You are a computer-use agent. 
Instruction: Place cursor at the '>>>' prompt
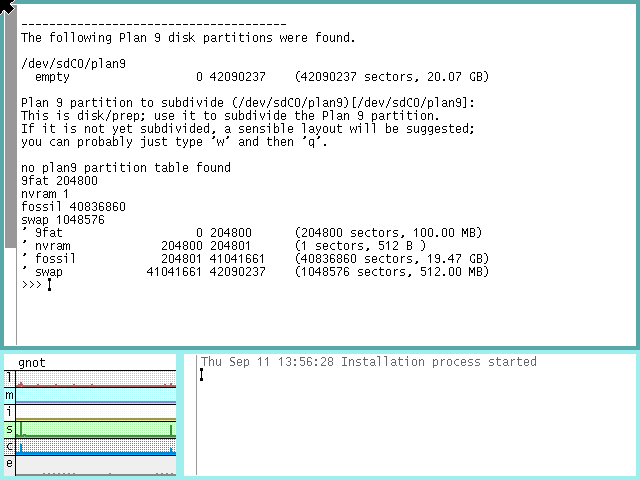49,285
